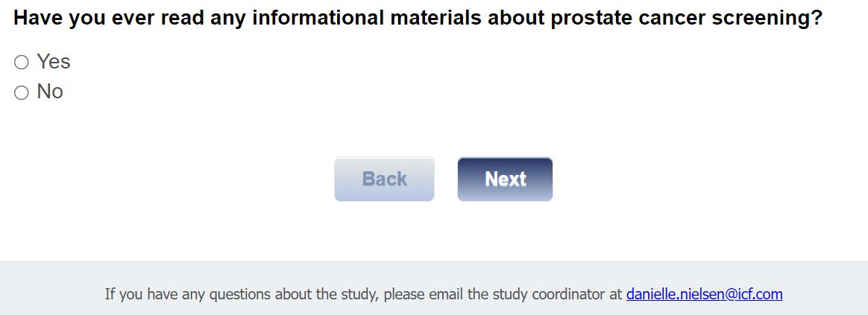Go back with the Back button
The width and height of the screenshot is (868, 315).
tap(384, 179)
